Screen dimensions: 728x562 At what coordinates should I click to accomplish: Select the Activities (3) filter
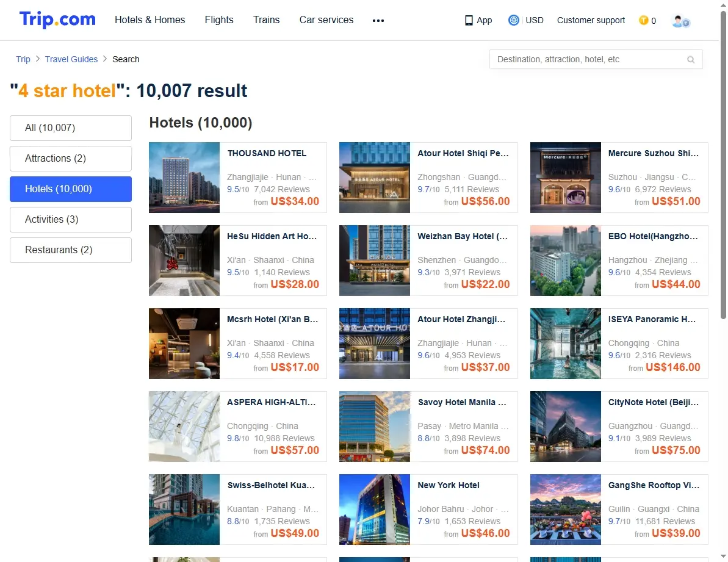(71, 220)
